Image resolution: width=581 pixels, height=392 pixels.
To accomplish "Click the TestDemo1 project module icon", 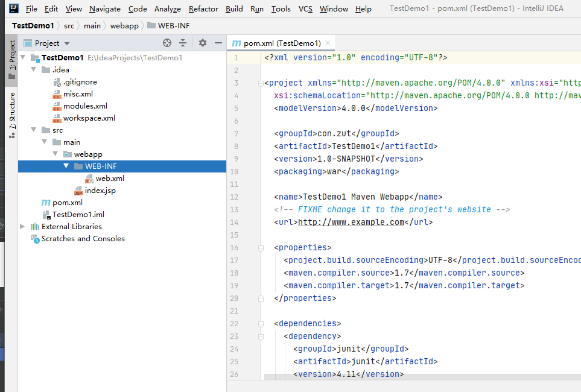I will pyautogui.click(x=35, y=58).
